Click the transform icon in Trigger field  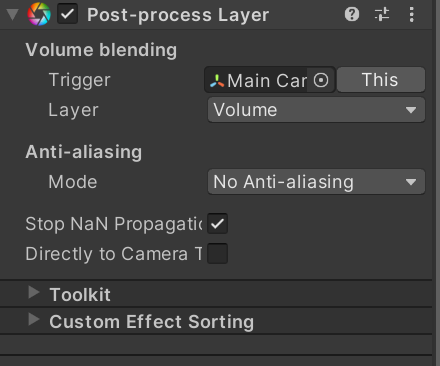[217, 81]
